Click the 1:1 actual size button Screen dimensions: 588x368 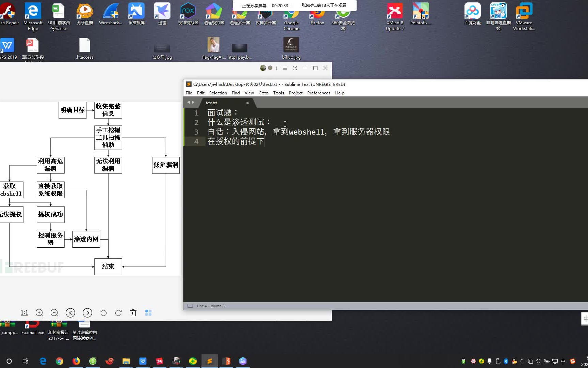point(24,313)
